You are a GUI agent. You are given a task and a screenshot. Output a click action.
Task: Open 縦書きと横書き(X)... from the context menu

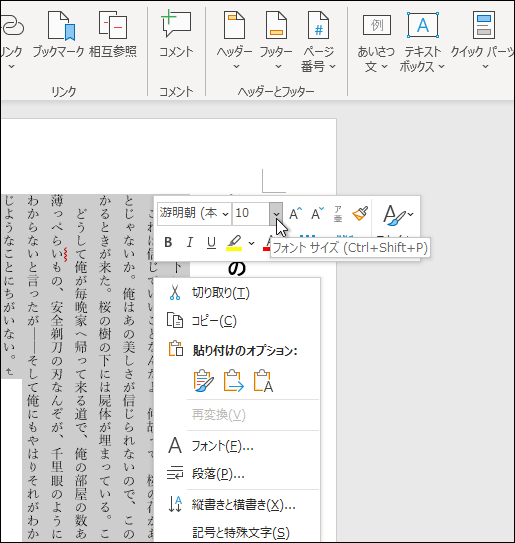tap(243, 505)
